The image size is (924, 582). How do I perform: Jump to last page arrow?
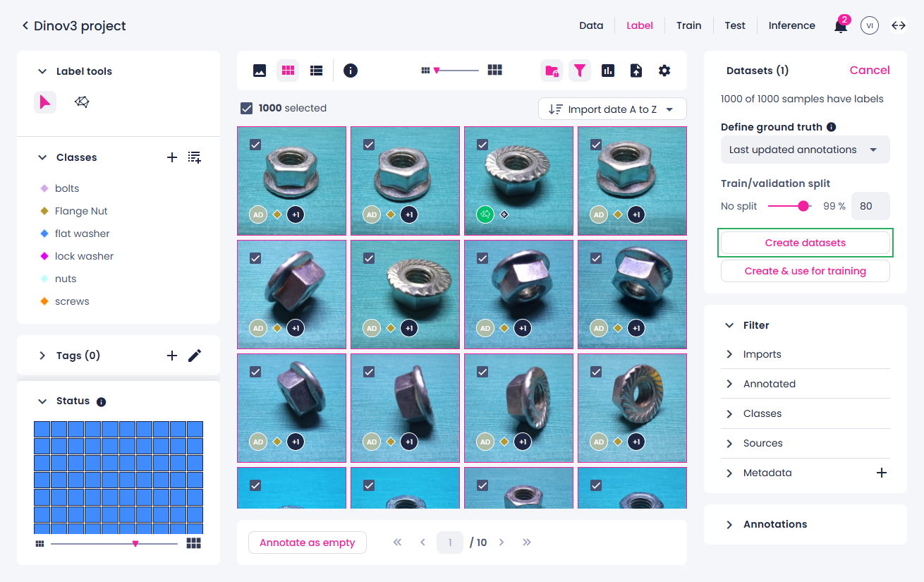pos(527,542)
